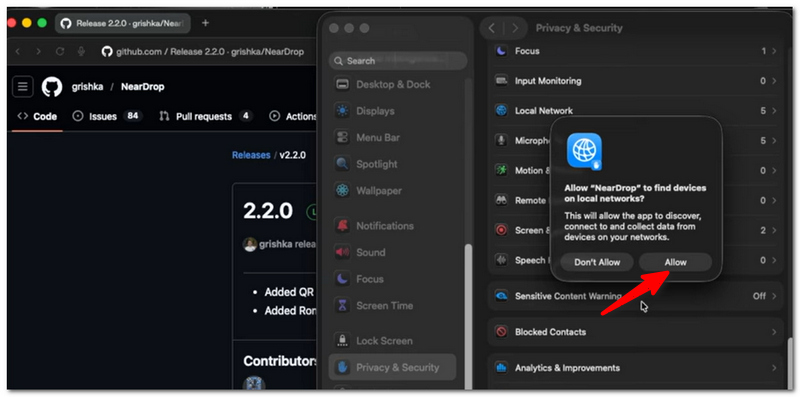Open the Local Network privacy row
Image resolution: width=800 pixels, height=397 pixels.
click(635, 111)
